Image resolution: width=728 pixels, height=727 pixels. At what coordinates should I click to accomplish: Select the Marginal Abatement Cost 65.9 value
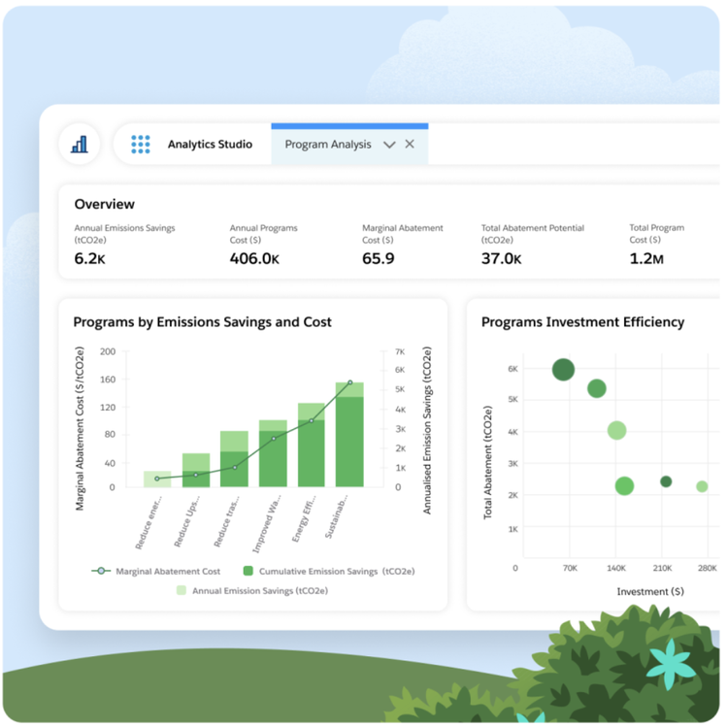(x=379, y=258)
